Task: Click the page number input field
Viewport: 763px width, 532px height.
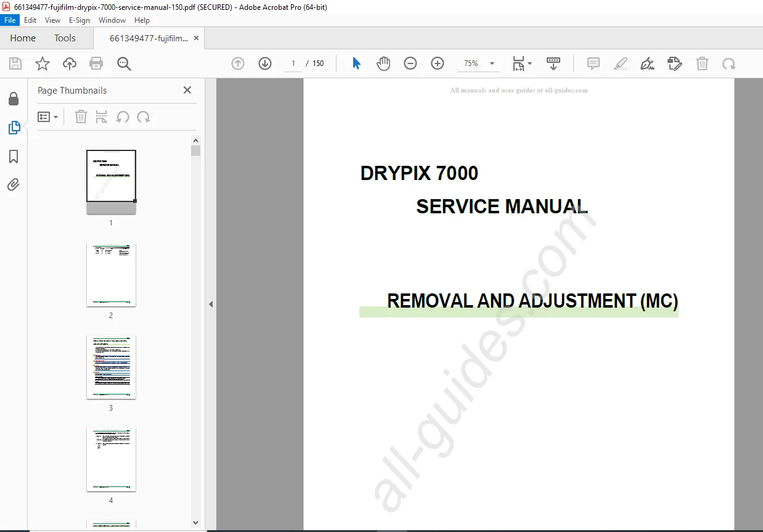Action: point(293,63)
